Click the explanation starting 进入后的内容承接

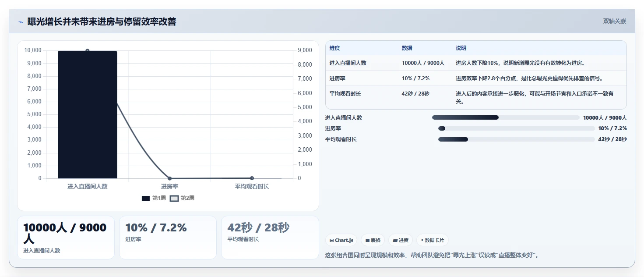(x=535, y=98)
